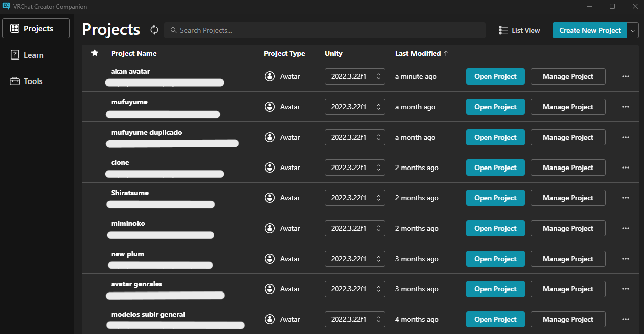Click the magnifier icon in search bar
Viewport: 644px width, 334px height.
tap(174, 30)
